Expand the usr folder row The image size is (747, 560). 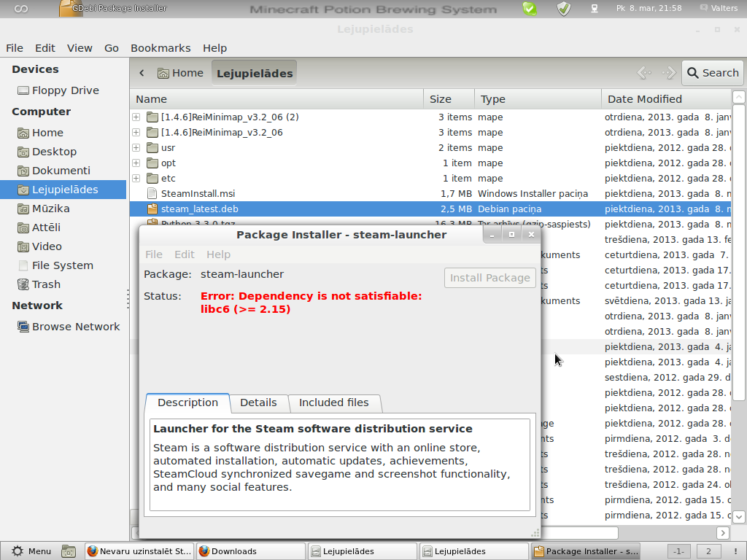[136, 147]
